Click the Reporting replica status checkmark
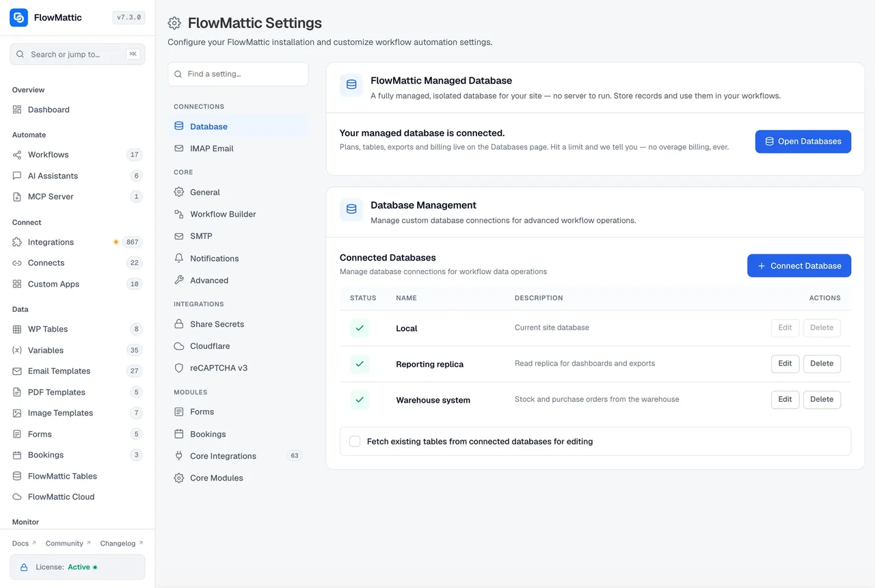 (360, 364)
